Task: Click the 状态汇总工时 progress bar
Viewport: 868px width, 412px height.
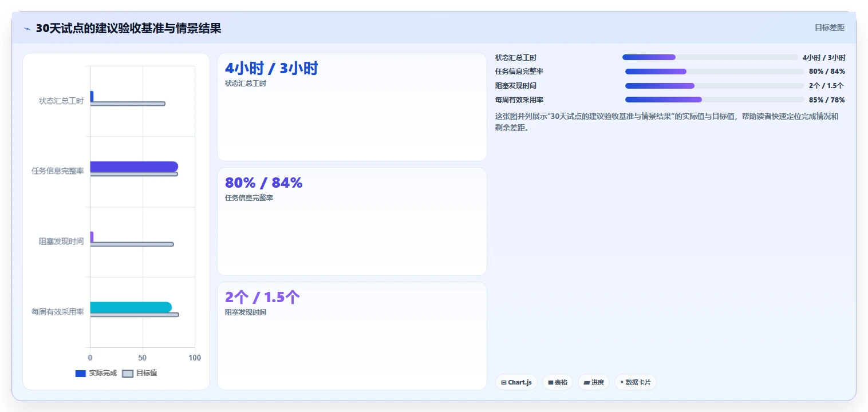Action: (x=710, y=57)
